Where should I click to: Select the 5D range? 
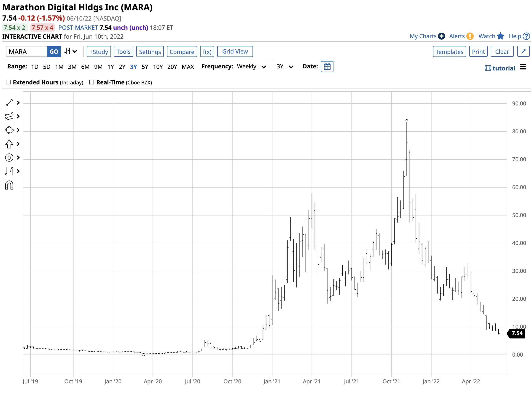tap(47, 67)
